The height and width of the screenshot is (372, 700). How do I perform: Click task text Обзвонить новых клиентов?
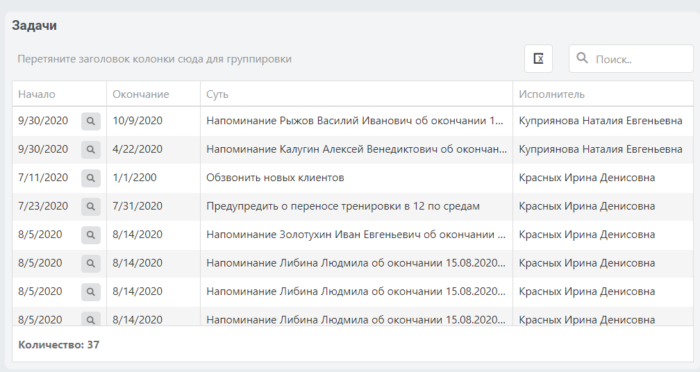coord(275,178)
